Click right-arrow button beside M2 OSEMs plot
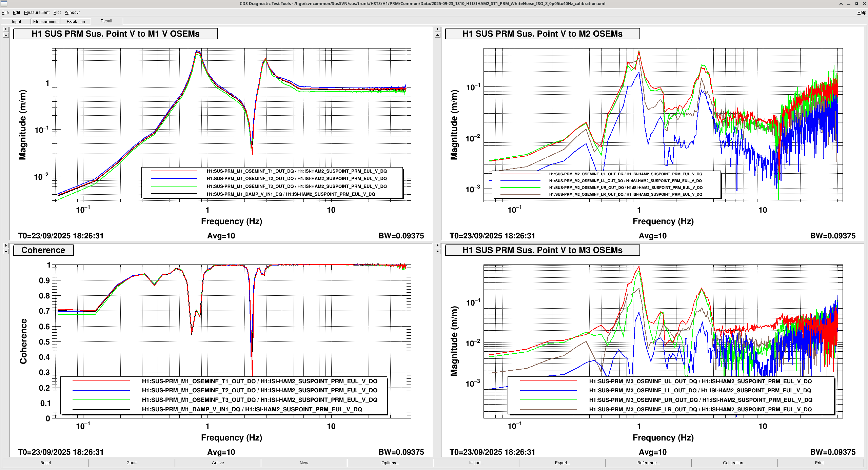Image resolution: width=868 pixels, height=470 pixels. pyautogui.click(x=437, y=29)
